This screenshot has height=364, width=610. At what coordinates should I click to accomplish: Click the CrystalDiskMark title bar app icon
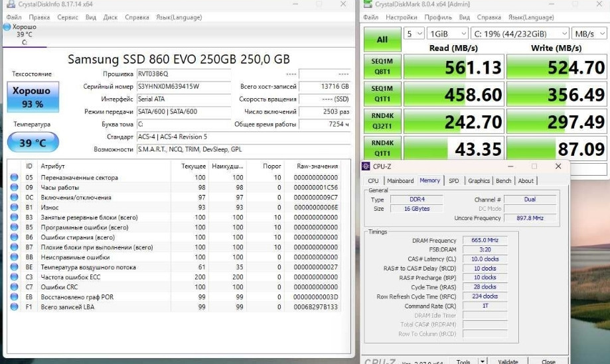[x=368, y=4]
